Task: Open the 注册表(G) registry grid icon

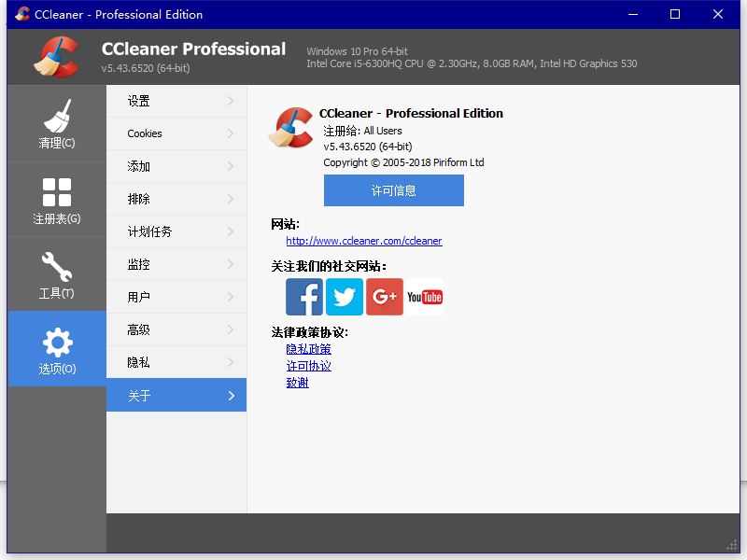Action: point(57,192)
